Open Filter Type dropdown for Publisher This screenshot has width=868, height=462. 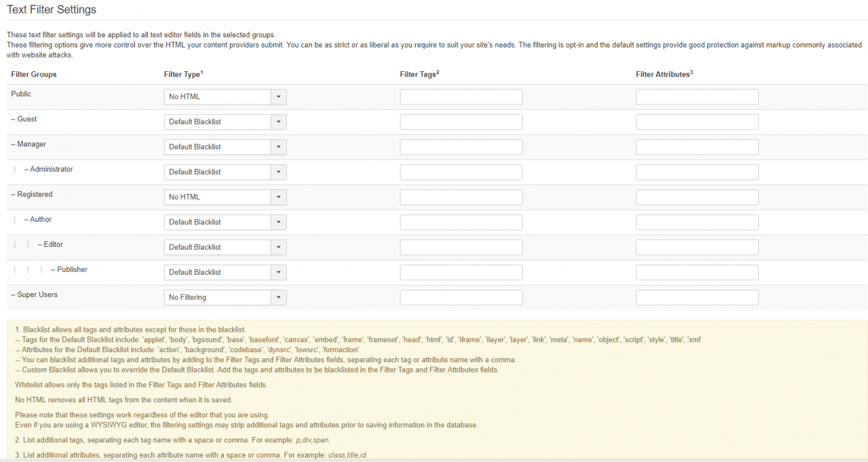tap(225, 273)
